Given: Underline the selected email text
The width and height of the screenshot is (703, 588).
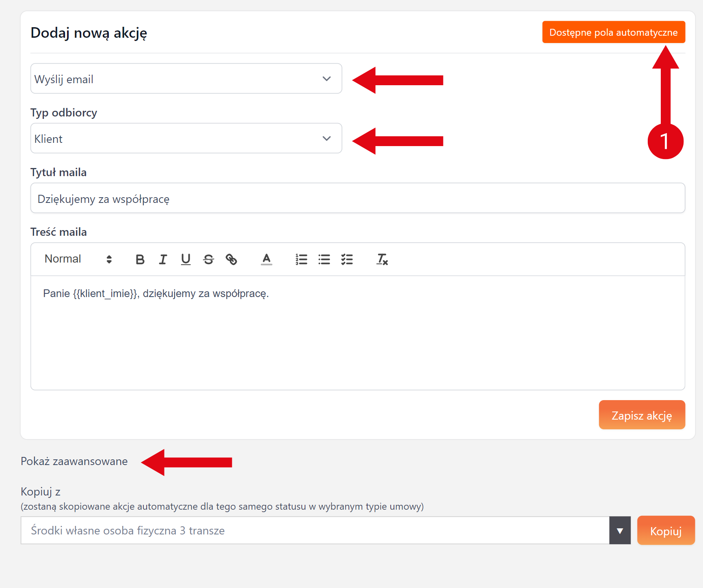Looking at the screenshot, I should (186, 259).
